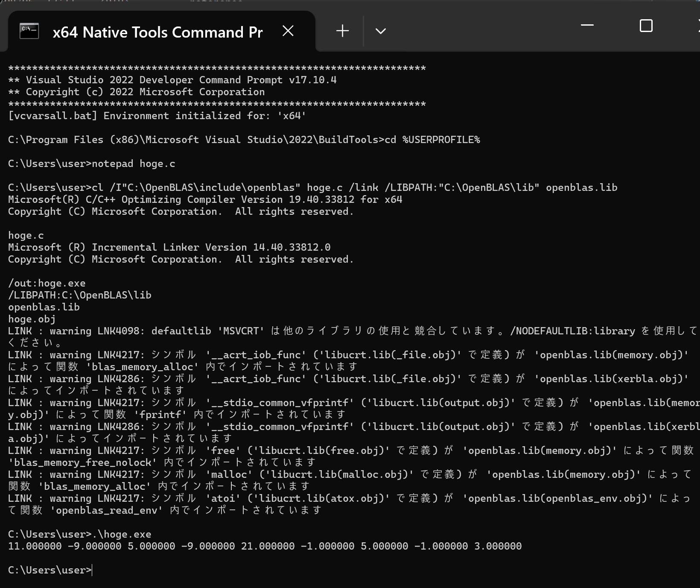Click the 'hoge.obj' output line
700x588 pixels.
[32, 319]
